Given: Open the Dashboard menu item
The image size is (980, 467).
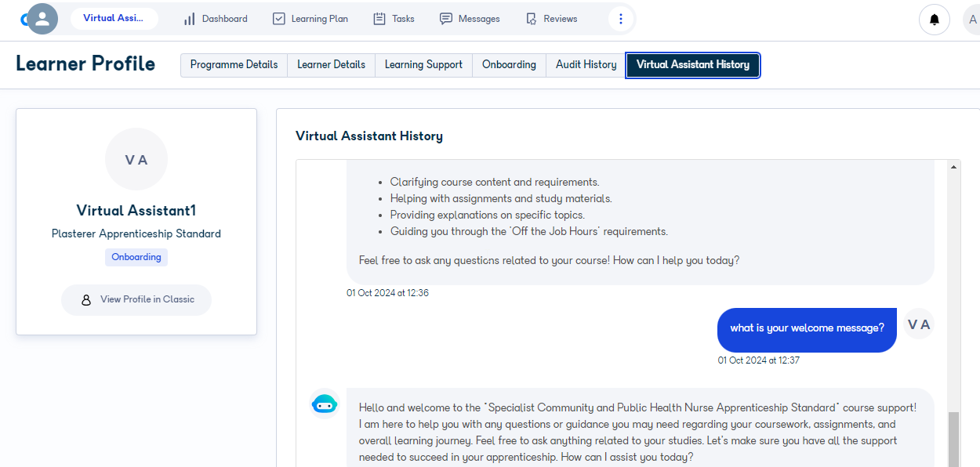Looking at the screenshot, I should pos(216,19).
